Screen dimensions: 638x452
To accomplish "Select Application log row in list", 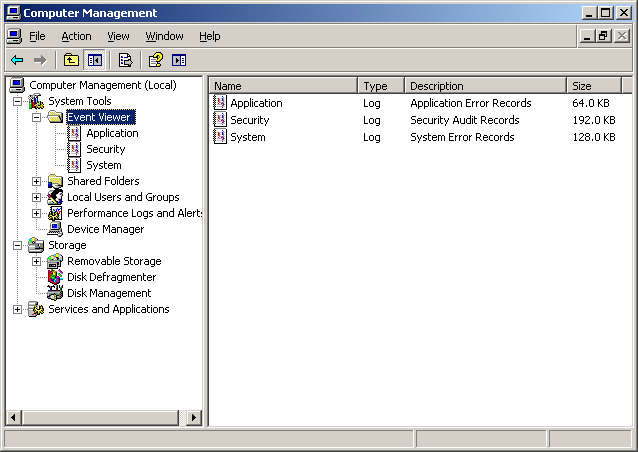I will [x=256, y=103].
